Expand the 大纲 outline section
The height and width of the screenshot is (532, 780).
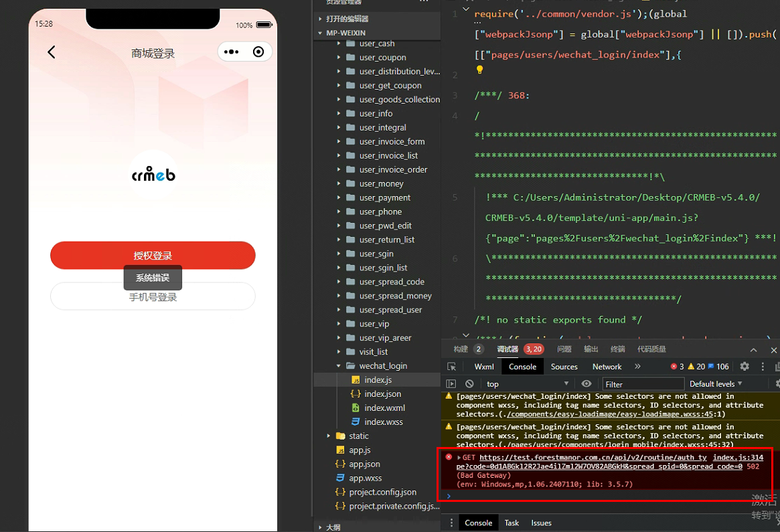(320, 527)
